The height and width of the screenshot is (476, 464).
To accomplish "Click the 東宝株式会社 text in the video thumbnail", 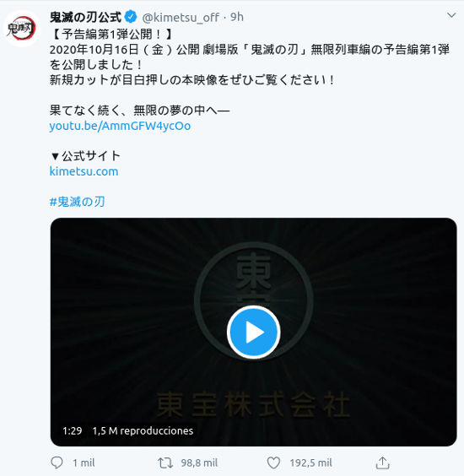I will [x=253, y=404].
